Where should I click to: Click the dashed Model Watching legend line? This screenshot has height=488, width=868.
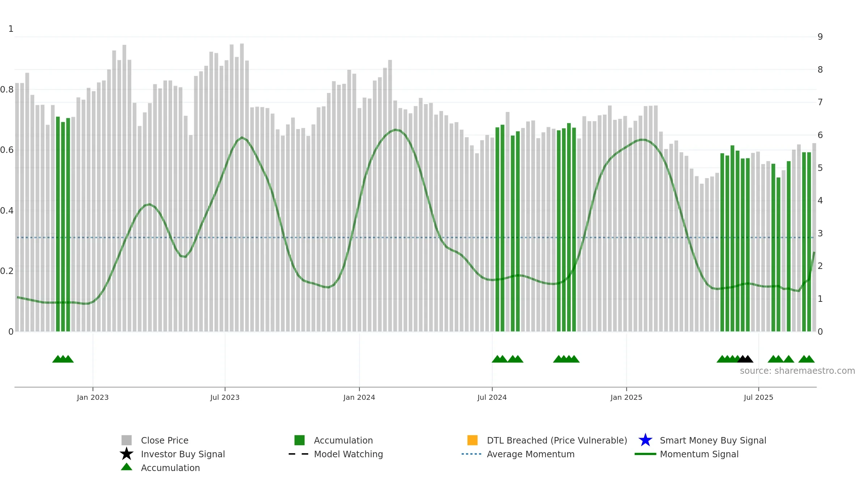(299, 454)
